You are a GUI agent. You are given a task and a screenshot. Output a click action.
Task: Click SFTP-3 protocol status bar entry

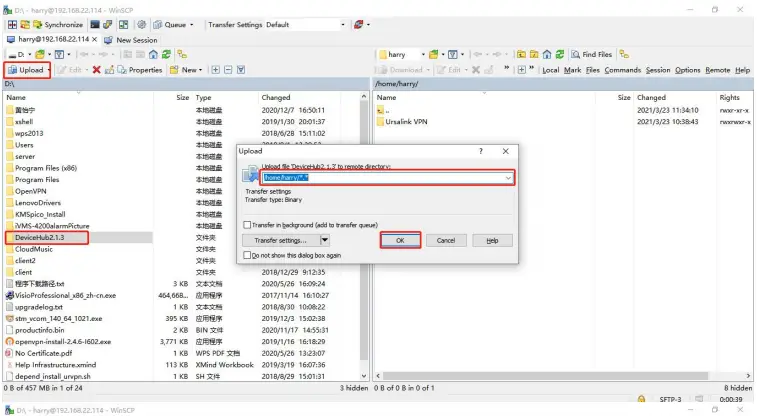[x=670, y=400]
